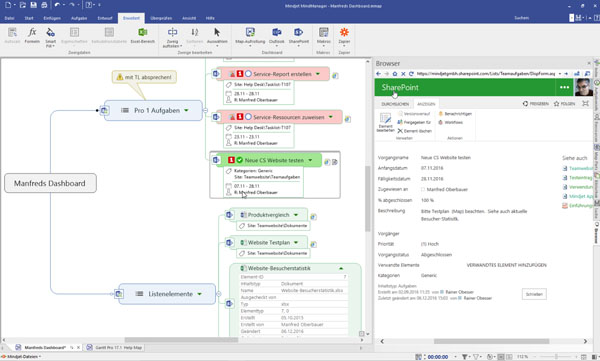Click the SharePoint user profile photo
The width and height of the screenshot is (600, 361).
tap(583, 87)
